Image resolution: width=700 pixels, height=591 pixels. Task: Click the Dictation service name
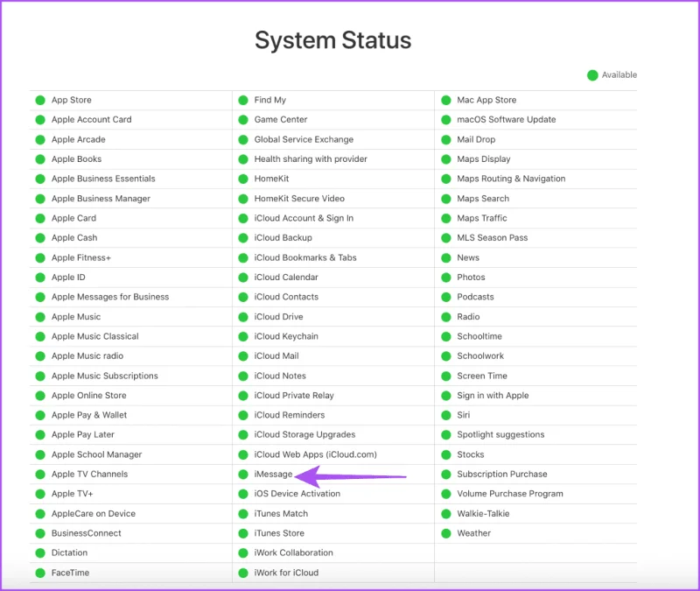(x=70, y=553)
